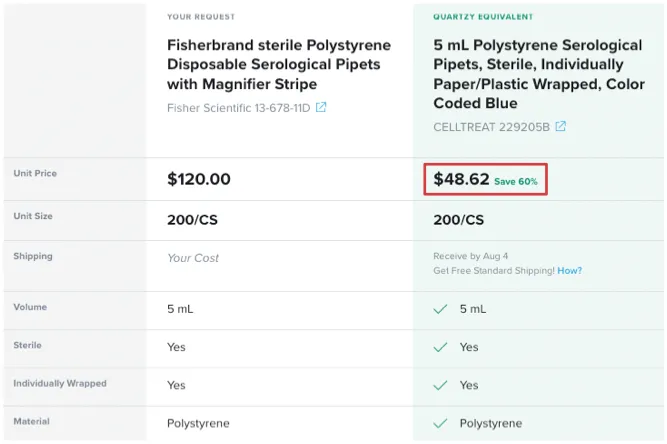Screen dimensions: 667x444
Task: Click the $120.00 requested unit price
Action: [x=199, y=179]
